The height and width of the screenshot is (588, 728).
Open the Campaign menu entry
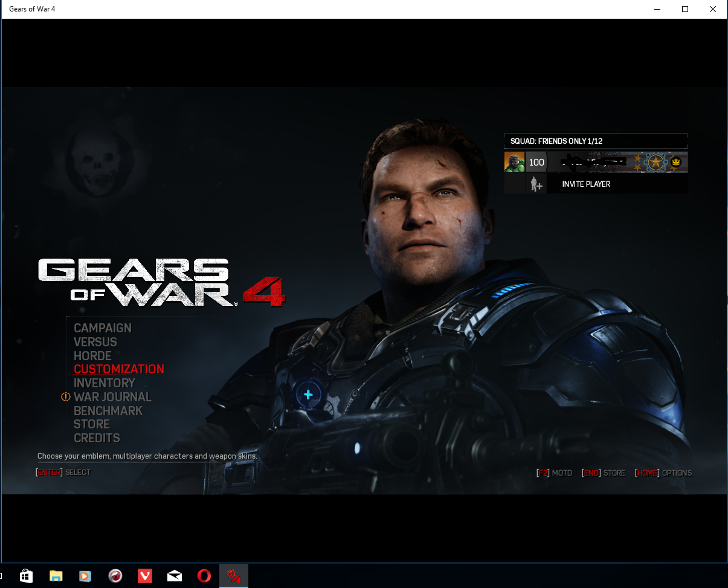[102, 328]
